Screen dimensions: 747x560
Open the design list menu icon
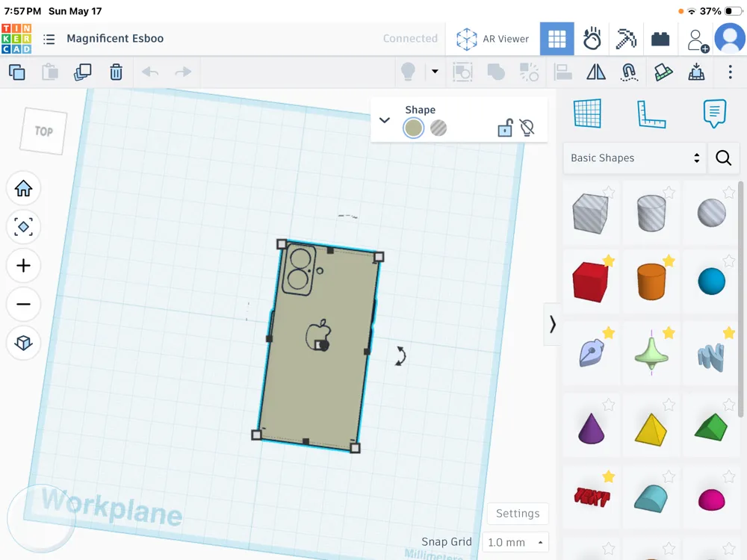click(49, 39)
